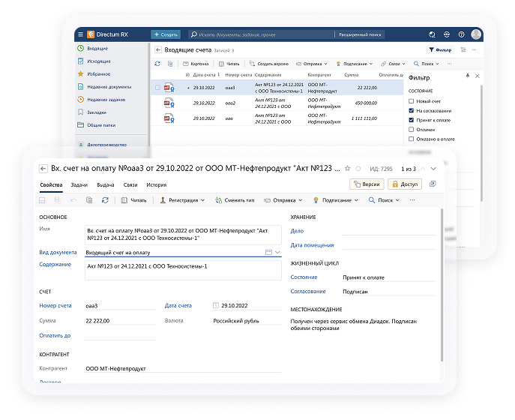Click the copy document icon in card toolbar
515x420 pixels.
89,200
